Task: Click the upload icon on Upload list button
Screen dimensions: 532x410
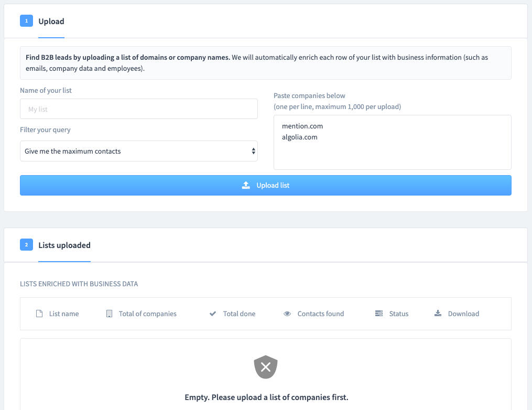Action: [x=246, y=185]
